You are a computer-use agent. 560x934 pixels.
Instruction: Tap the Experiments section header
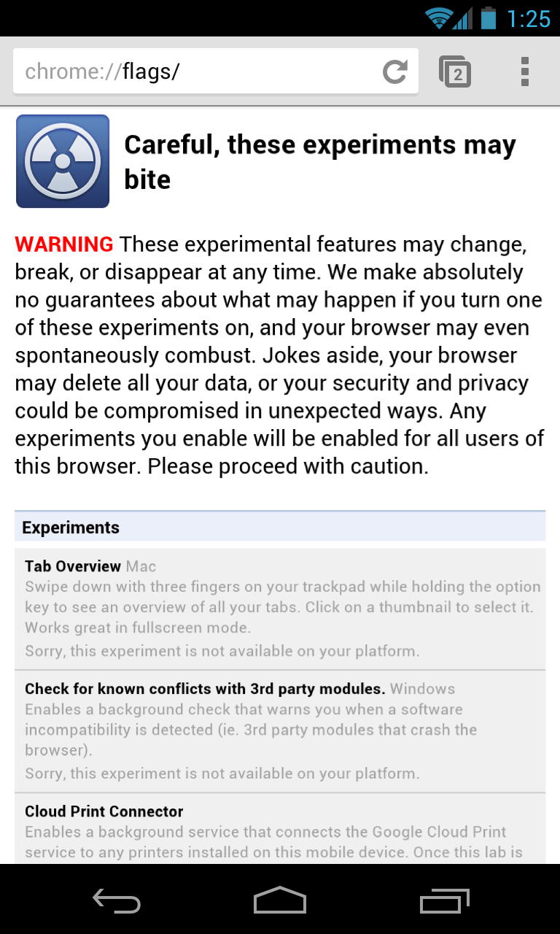tap(71, 528)
